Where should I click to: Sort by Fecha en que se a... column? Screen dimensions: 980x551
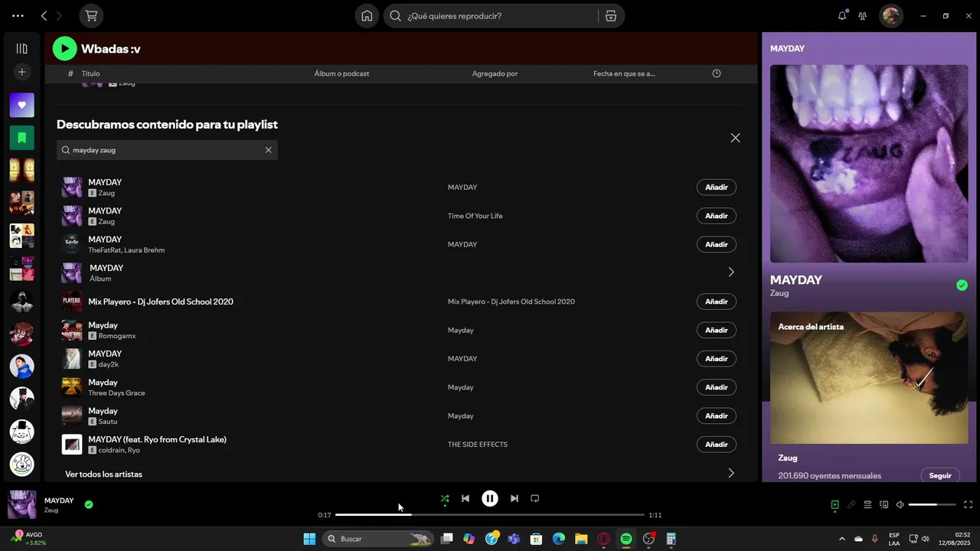tap(624, 73)
